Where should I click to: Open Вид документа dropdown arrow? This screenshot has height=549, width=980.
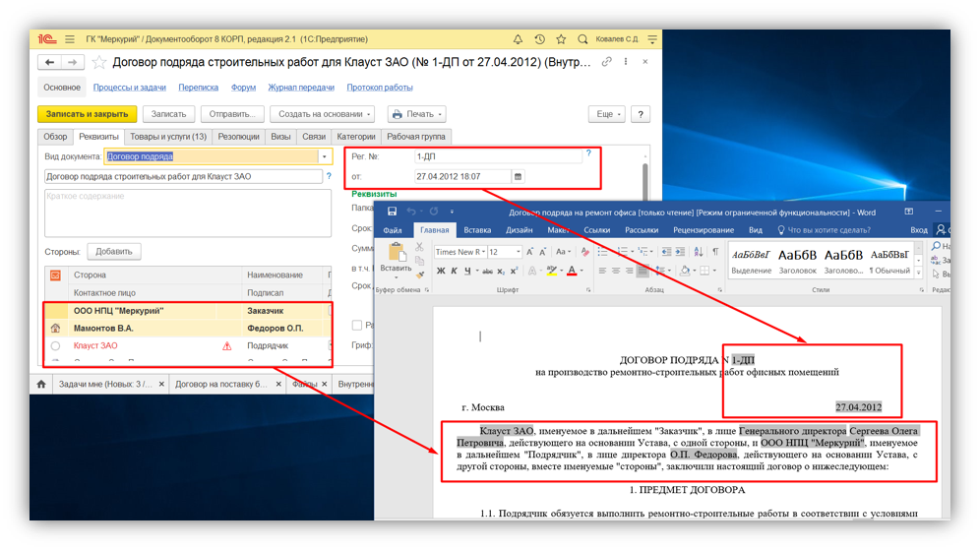click(x=325, y=156)
